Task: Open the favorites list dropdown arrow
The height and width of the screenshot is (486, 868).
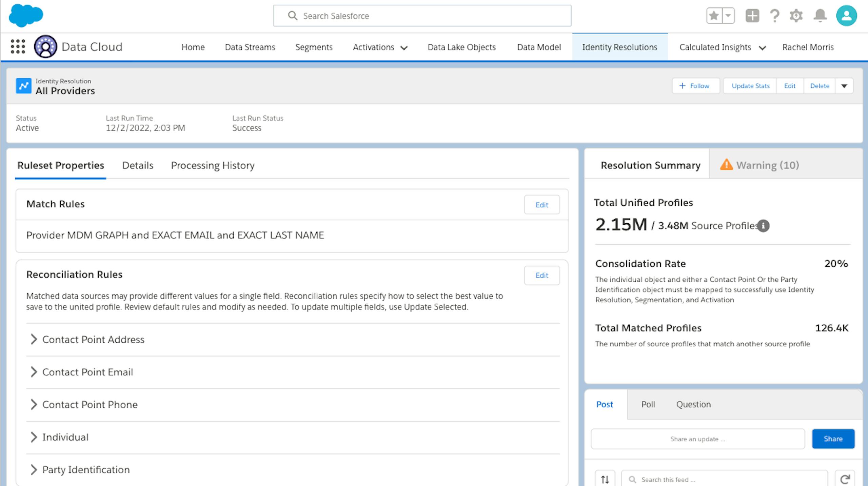Action: [728, 16]
